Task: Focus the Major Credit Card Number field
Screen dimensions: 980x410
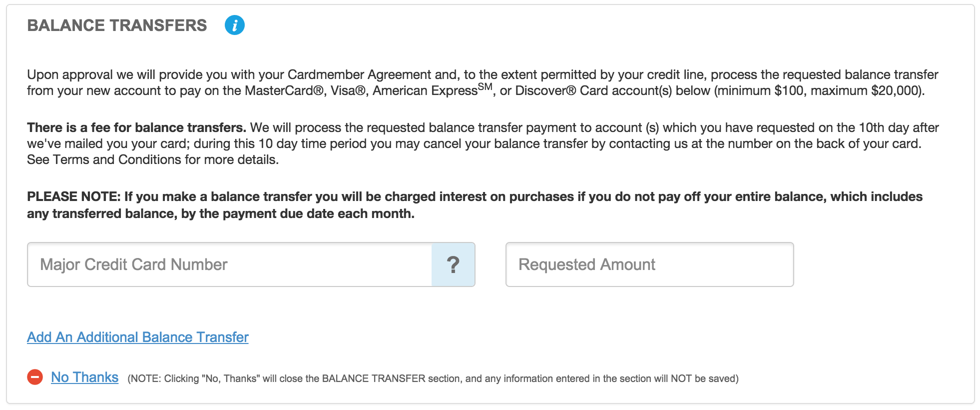Action: click(230, 264)
